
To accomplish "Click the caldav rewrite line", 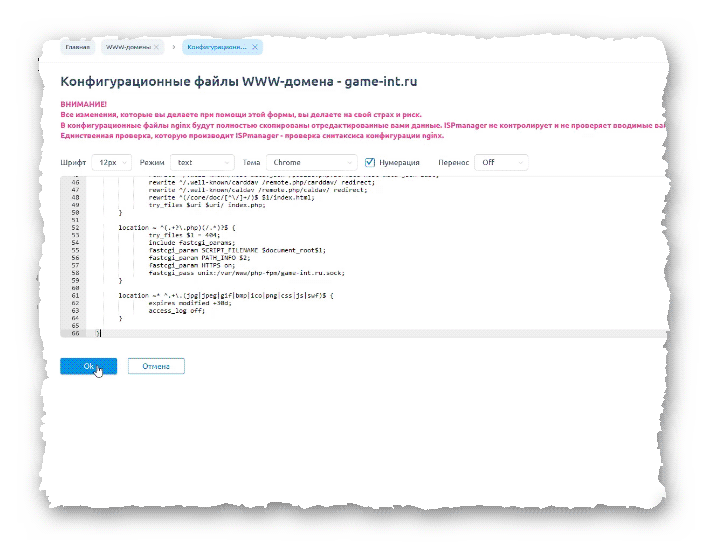I will tap(258, 190).
